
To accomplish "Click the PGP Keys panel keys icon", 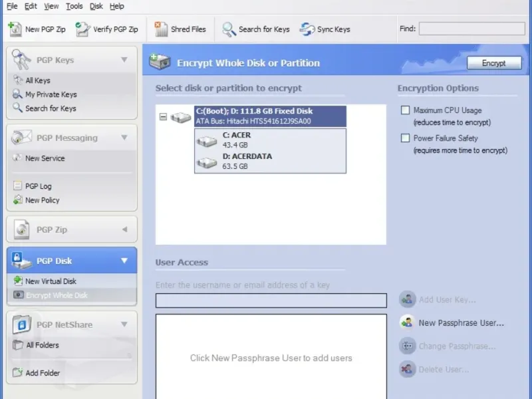I will [21, 59].
